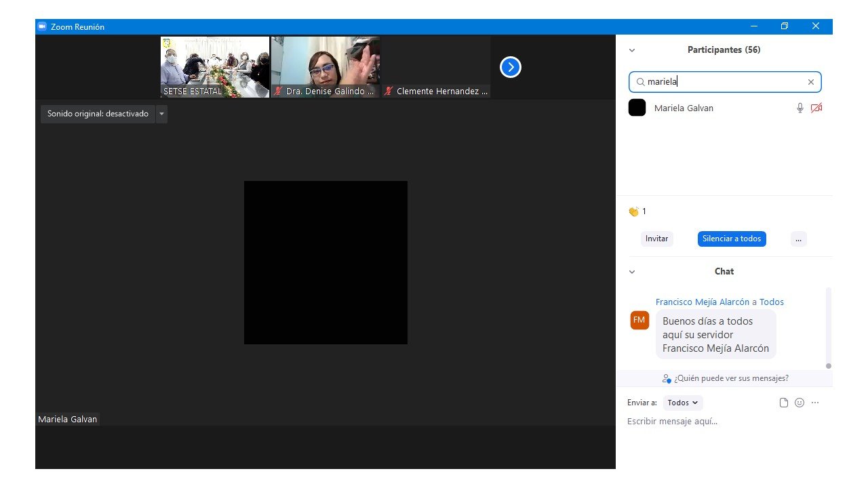Toggle Mariela Galvan's camera-off icon
This screenshot has width=868, height=488.
(x=816, y=108)
